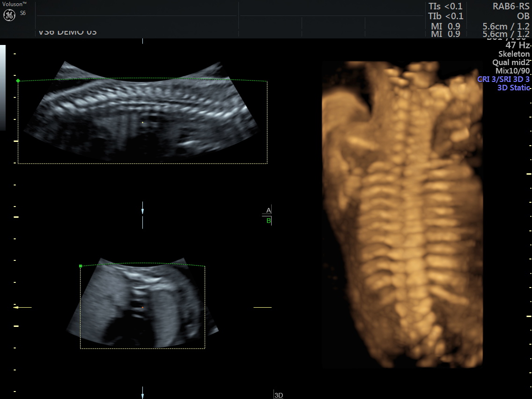Screen dimensions: 532x399
Task: Click the green square marker on plane B
Action: click(81, 266)
